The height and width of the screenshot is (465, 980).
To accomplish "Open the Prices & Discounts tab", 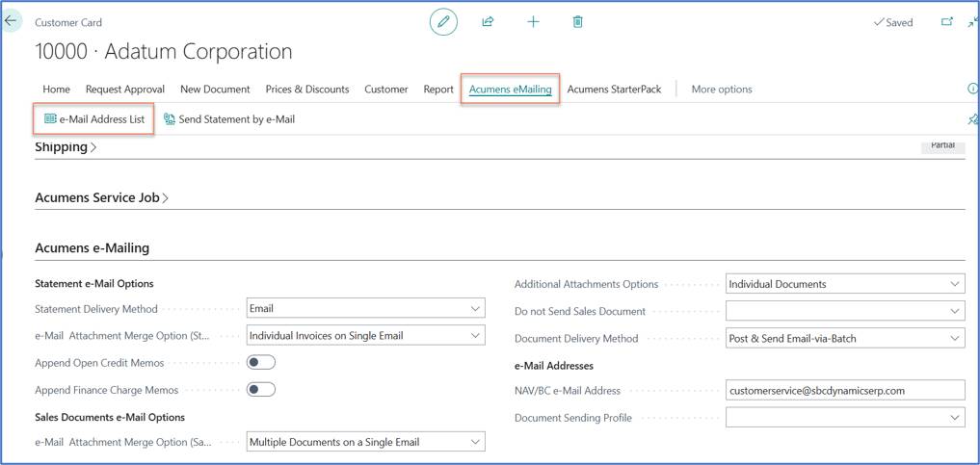I will [307, 90].
